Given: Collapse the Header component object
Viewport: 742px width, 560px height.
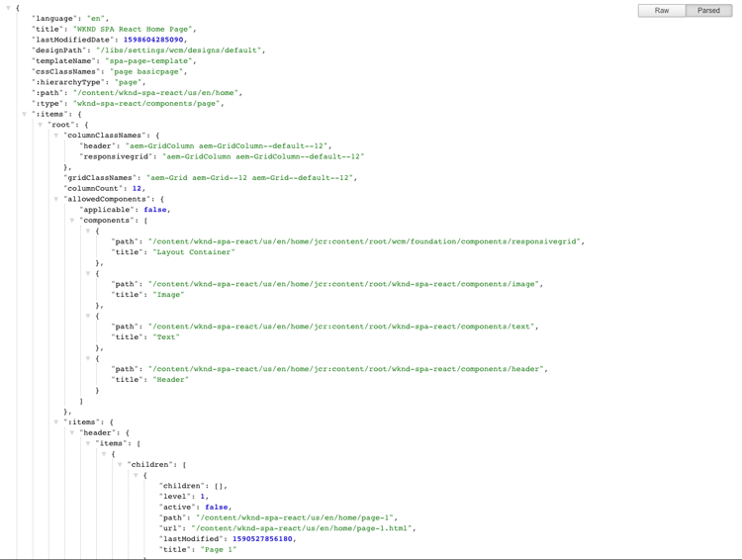Looking at the screenshot, I should (88, 358).
